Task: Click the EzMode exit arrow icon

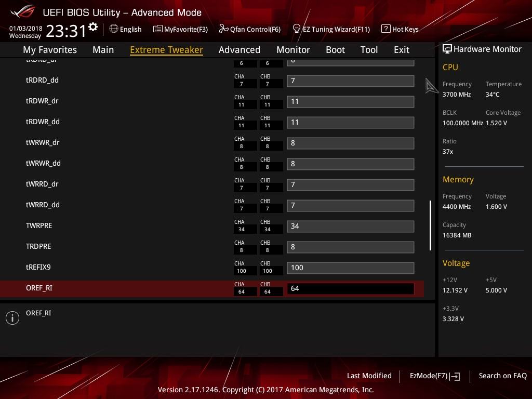Action: (x=456, y=376)
